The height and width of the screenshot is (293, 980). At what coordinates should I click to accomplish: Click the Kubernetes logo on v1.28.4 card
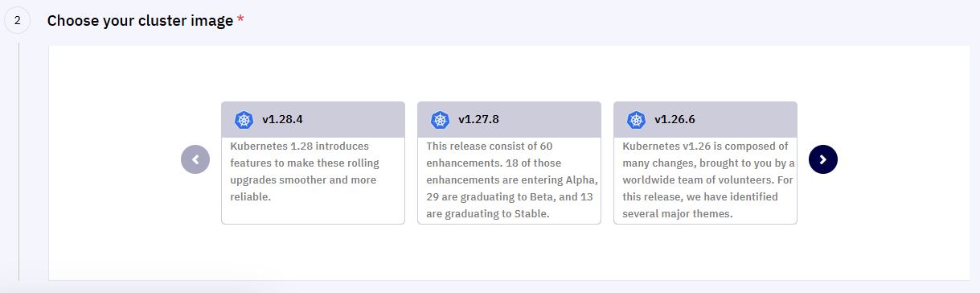[244, 120]
